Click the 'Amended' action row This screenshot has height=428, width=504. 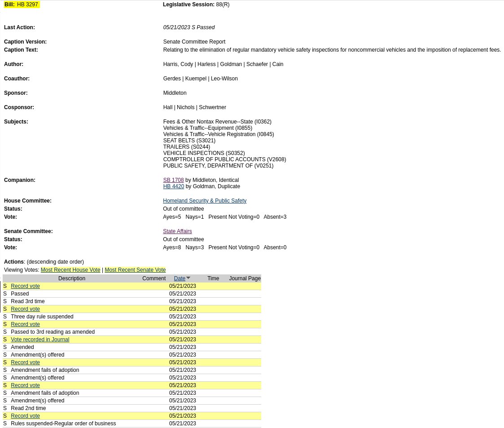(132, 347)
